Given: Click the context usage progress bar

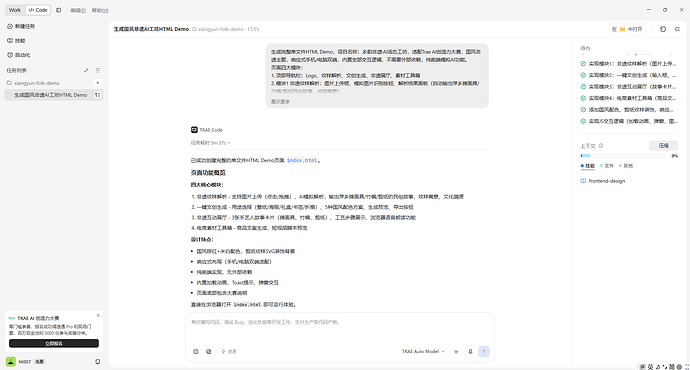Looking at the screenshot, I should (x=623, y=156).
